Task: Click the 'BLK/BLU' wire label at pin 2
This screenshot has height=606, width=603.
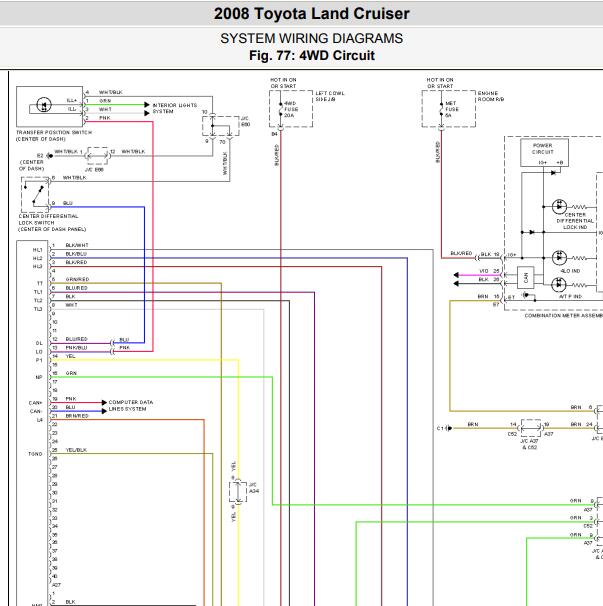Action: tap(76, 254)
